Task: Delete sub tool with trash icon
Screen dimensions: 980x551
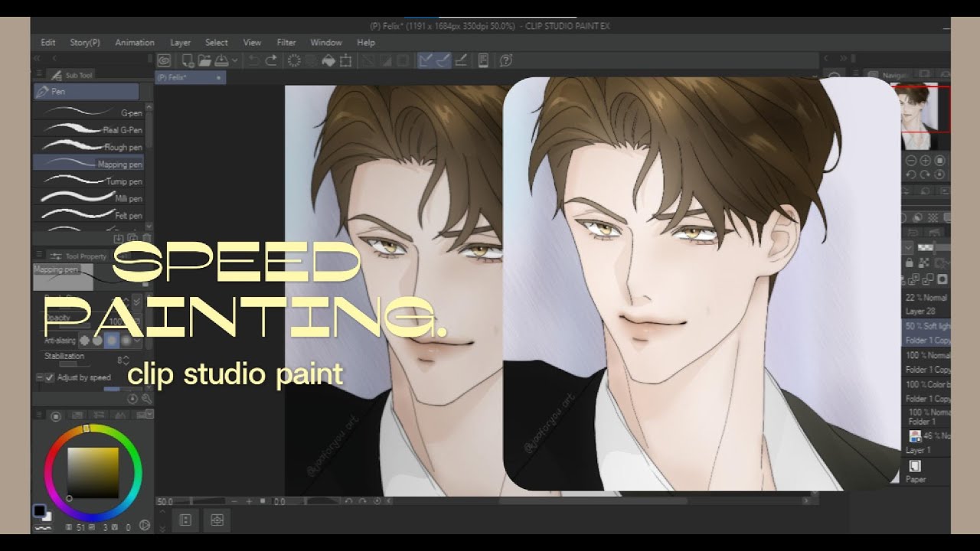Action: click(x=146, y=239)
